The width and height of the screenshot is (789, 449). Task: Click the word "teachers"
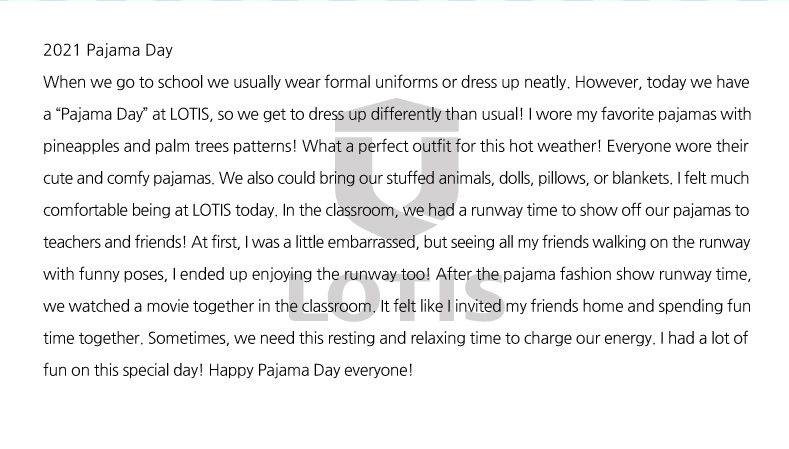(71, 243)
